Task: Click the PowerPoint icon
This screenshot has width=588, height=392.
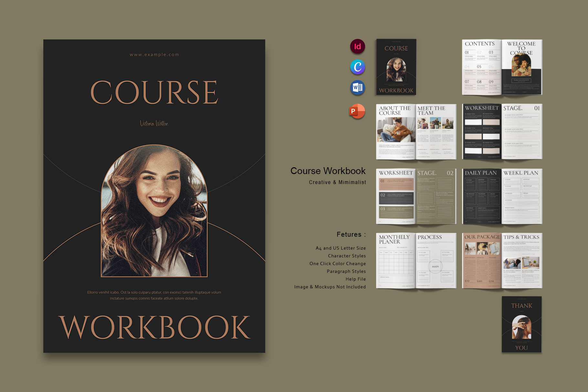Action: [357, 111]
